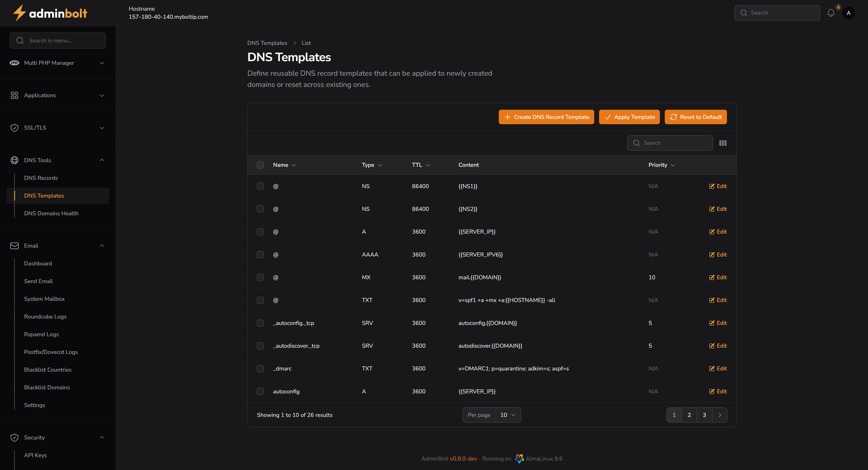Select the DNS Tools globe icon
868x470 pixels.
(x=14, y=160)
